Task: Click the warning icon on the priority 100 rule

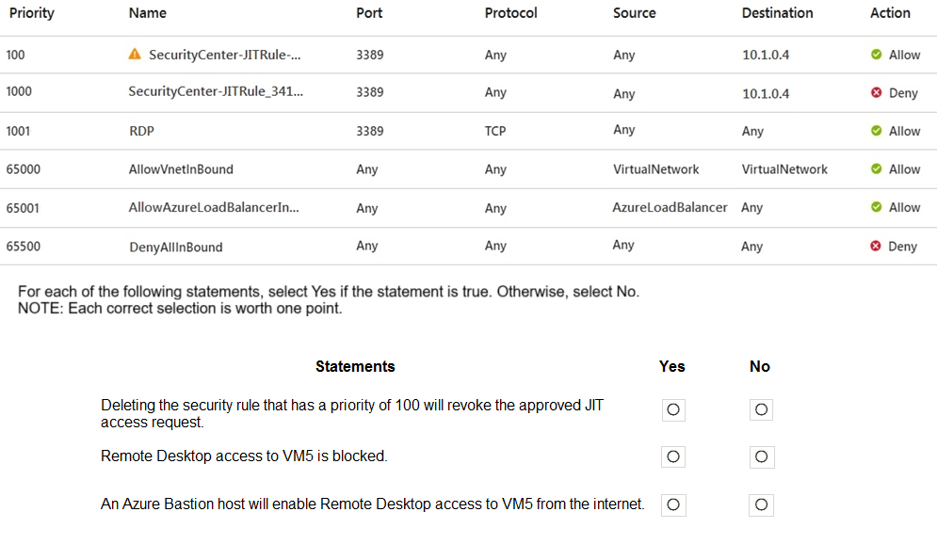Action: [135, 55]
